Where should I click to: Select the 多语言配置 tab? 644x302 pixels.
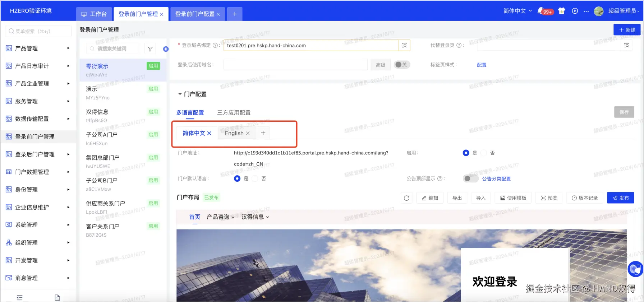(190, 113)
